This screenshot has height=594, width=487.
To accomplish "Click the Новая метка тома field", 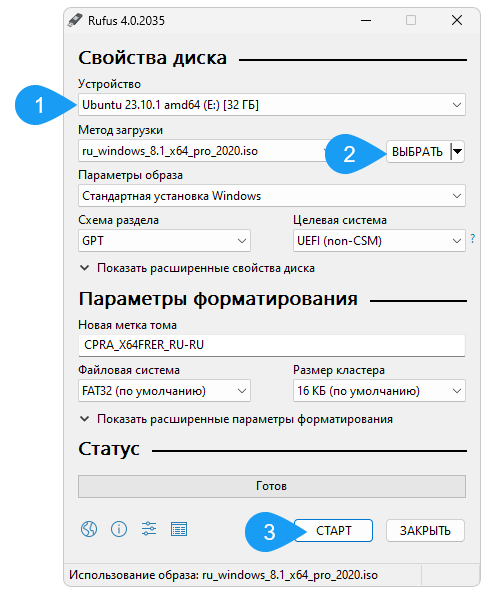I will (272, 345).
